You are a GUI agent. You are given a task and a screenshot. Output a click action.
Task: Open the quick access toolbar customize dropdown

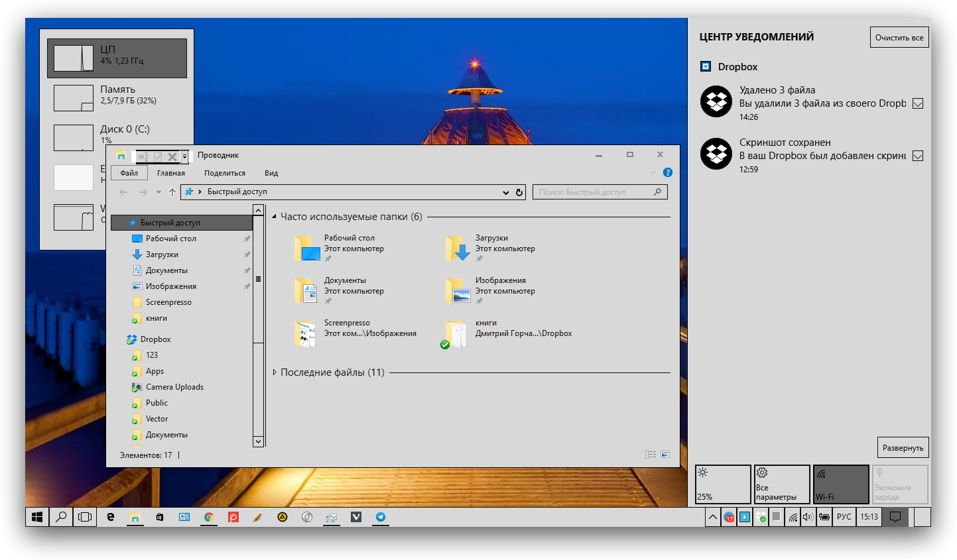[185, 157]
